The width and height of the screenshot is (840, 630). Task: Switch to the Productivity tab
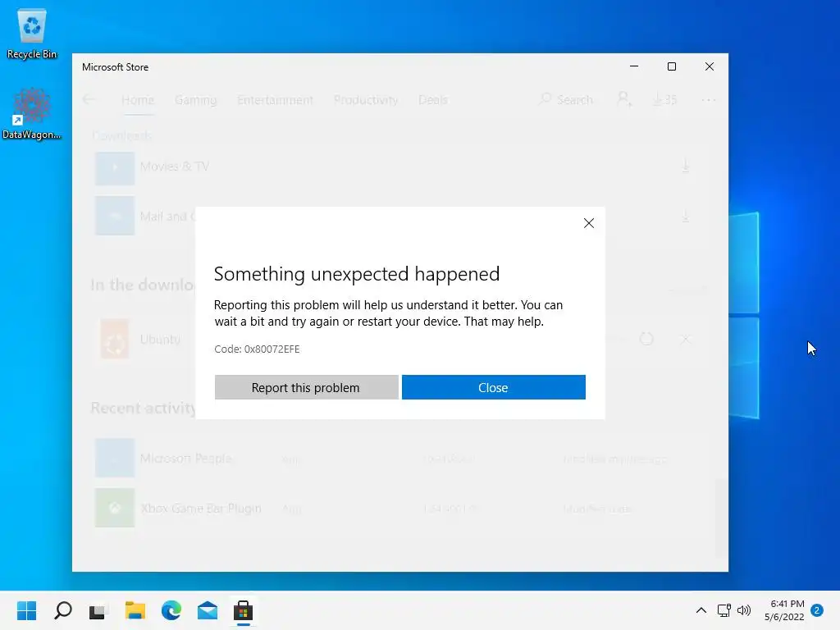tap(366, 100)
